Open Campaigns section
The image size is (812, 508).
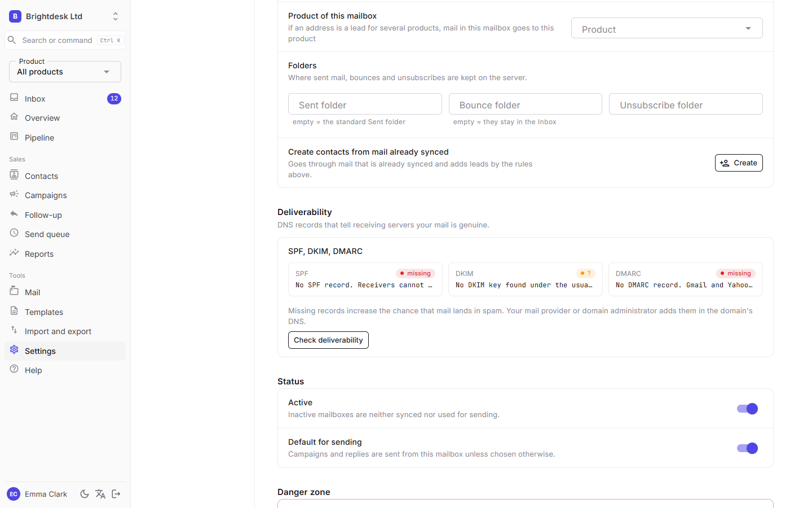click(65, 195)
